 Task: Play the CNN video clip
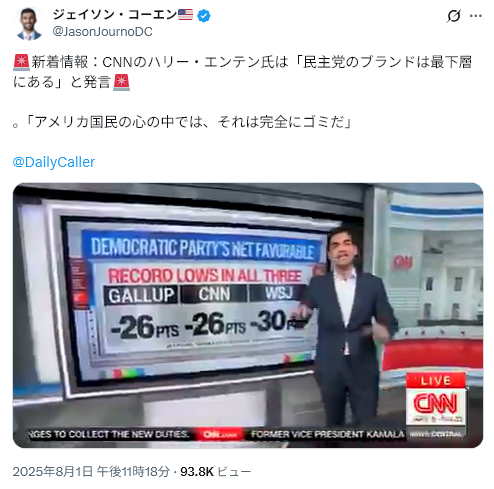[x=248, y=315]
